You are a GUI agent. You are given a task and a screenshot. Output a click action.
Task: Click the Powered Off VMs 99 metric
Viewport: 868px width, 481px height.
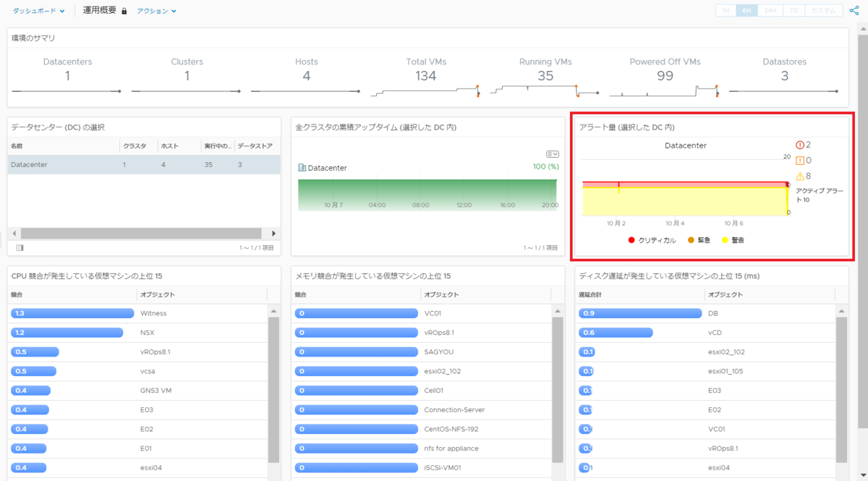(665, 75)
